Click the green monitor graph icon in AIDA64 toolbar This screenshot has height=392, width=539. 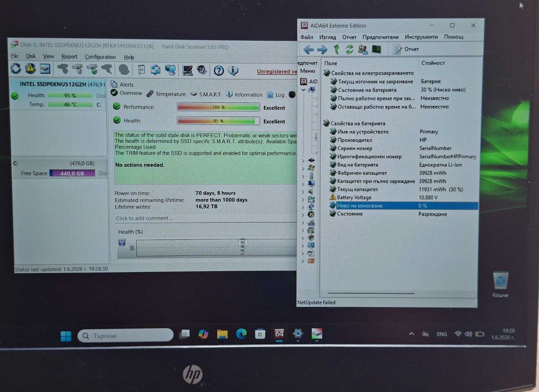[x=377, y=49]
